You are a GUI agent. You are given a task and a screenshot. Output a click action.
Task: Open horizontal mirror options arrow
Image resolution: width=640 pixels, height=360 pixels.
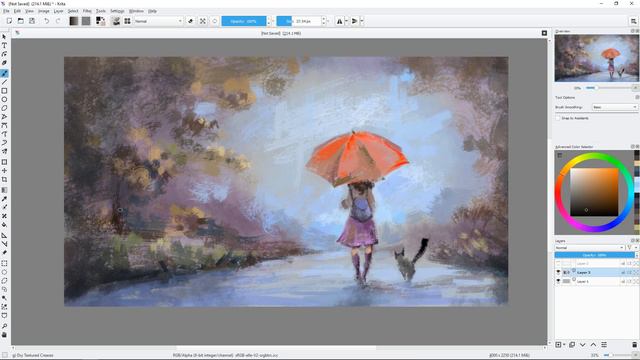pyautogui.click(x=347, y=21)
